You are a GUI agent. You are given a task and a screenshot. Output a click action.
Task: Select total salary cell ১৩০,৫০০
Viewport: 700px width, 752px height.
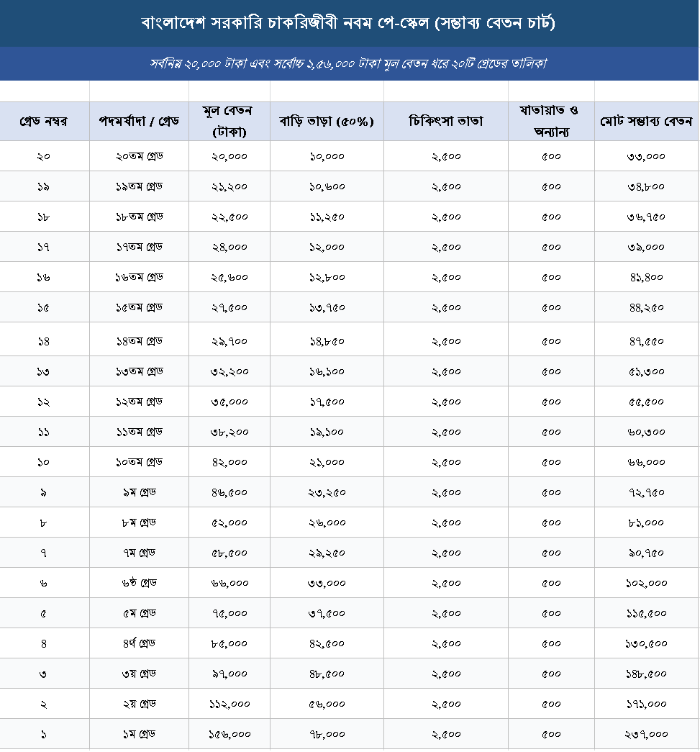(x=646, y=643)
